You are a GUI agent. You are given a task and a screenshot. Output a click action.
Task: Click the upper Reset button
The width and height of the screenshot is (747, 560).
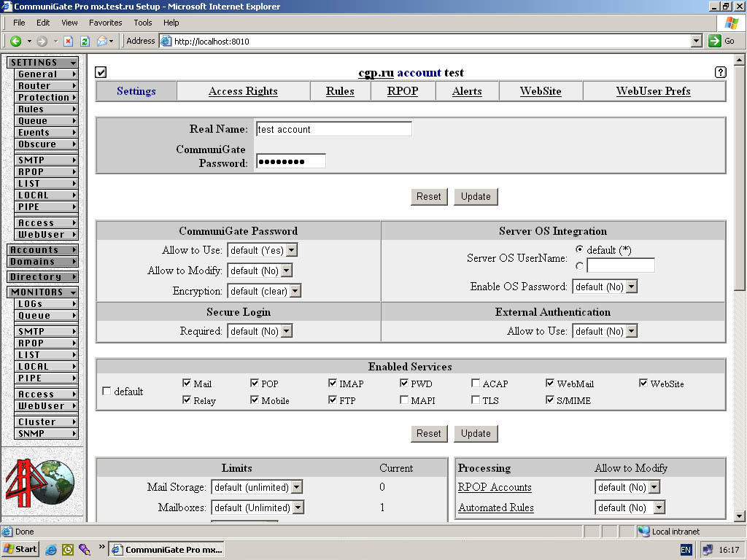click(429, 197)
